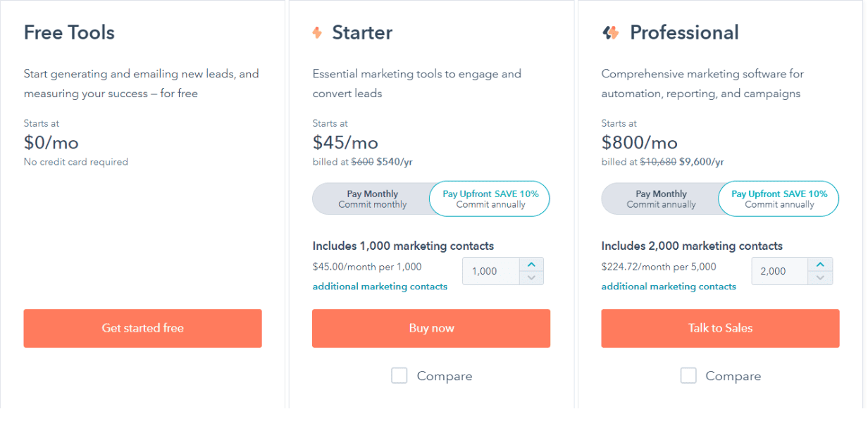Click the Buy now button
This screenshot has width=868, height=421.
pos(431,328)
